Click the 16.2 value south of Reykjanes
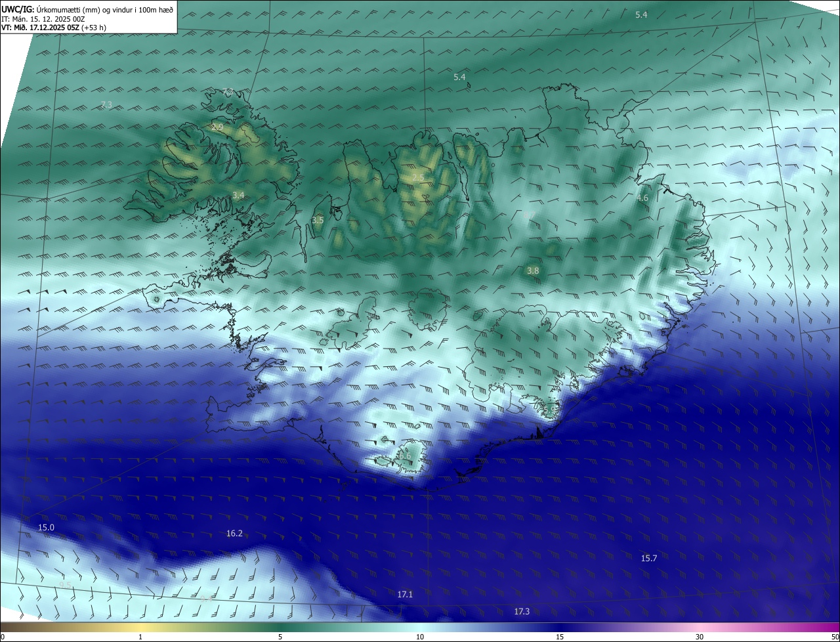The width and height of the screenshot is (840, 642). [x=234, y=533]
